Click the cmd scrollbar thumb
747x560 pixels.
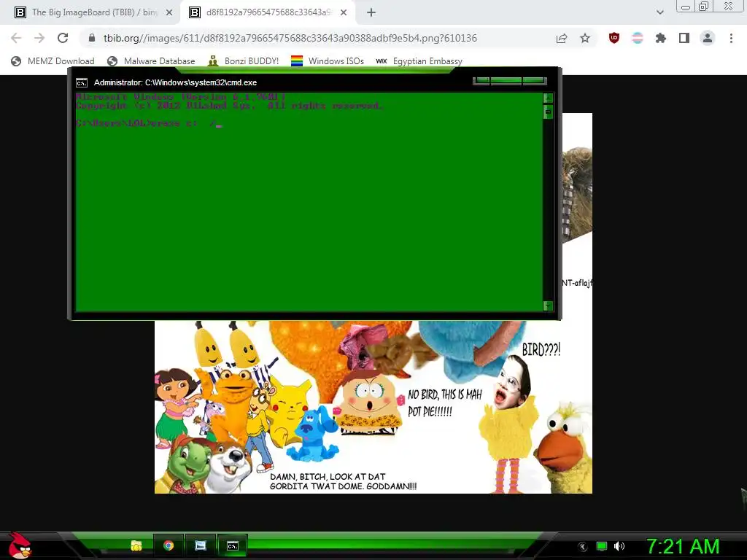click(548, 112)
